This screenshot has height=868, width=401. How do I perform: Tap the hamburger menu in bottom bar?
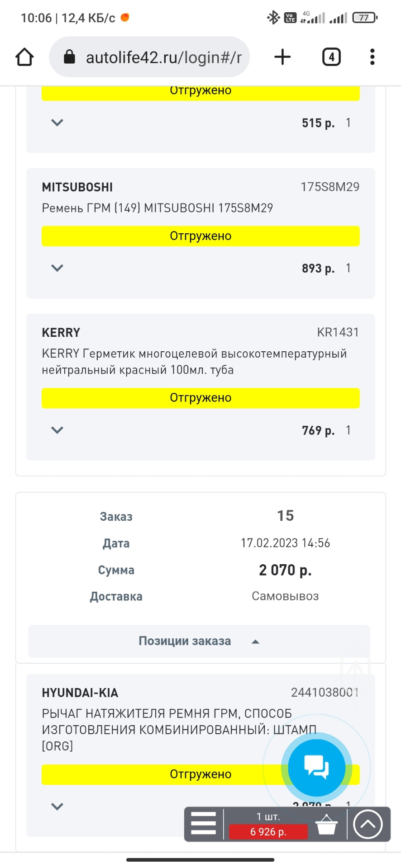[x=203, y=824]
